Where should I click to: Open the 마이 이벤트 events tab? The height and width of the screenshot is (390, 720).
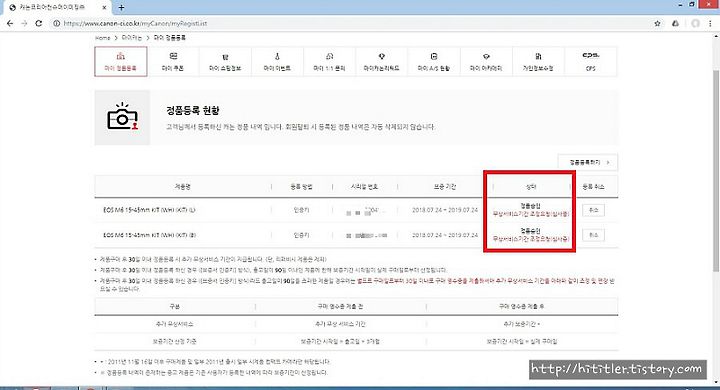tap(277, 62)
